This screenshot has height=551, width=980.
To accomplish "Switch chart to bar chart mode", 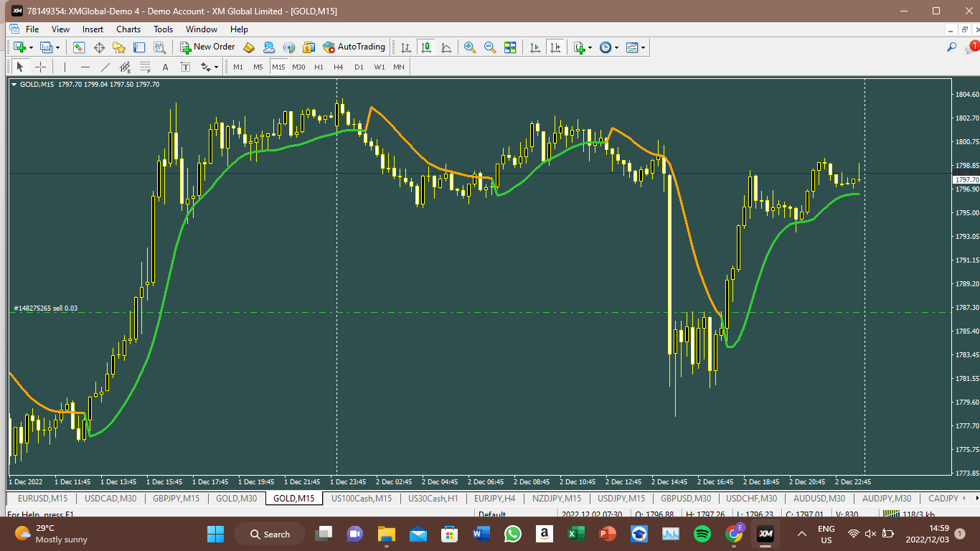I will tap(406, 47).
